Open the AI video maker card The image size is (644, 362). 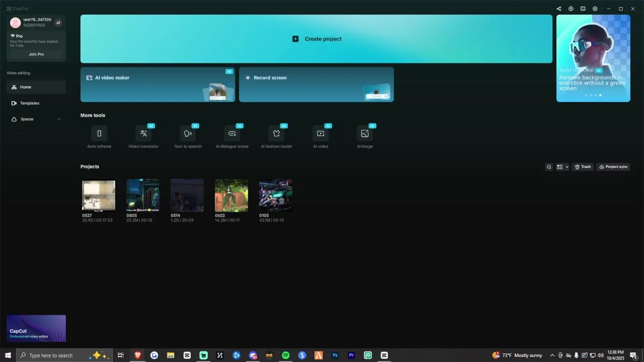tap(157, 84)
